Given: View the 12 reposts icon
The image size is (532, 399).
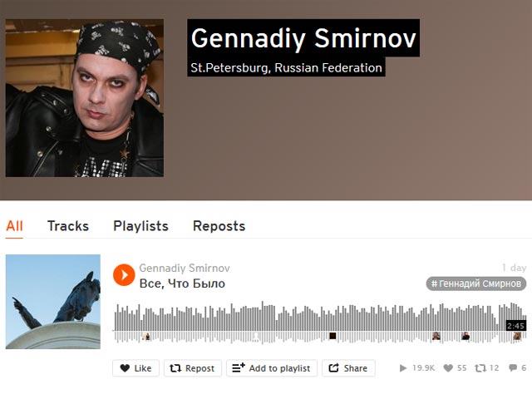Looking at the screenshot, I should coord(480,368).
